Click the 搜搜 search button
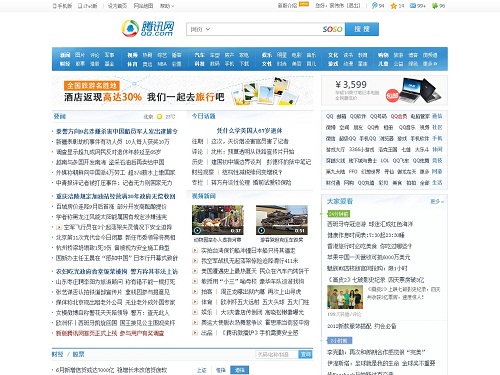This screenshot has width=500, height=375. coord(362,29)
